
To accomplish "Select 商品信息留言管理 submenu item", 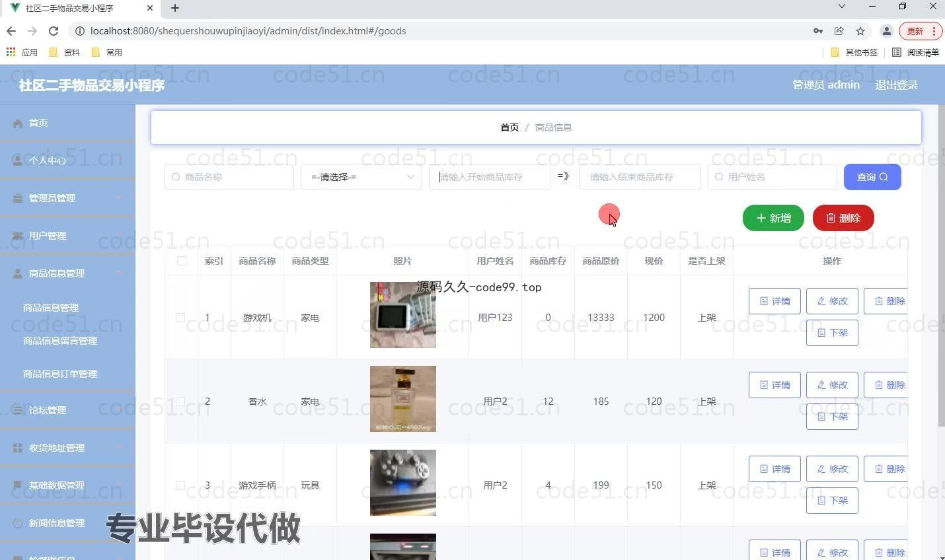I will (x=60, y=341).
